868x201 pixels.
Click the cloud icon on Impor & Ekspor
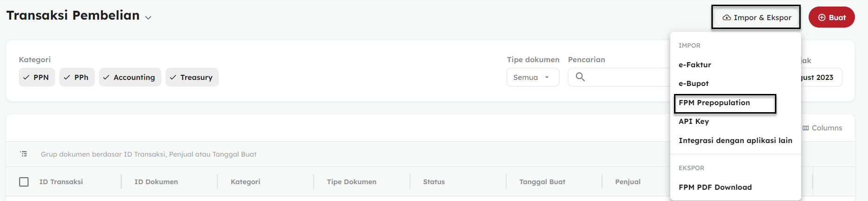click(x=726, y=18)
